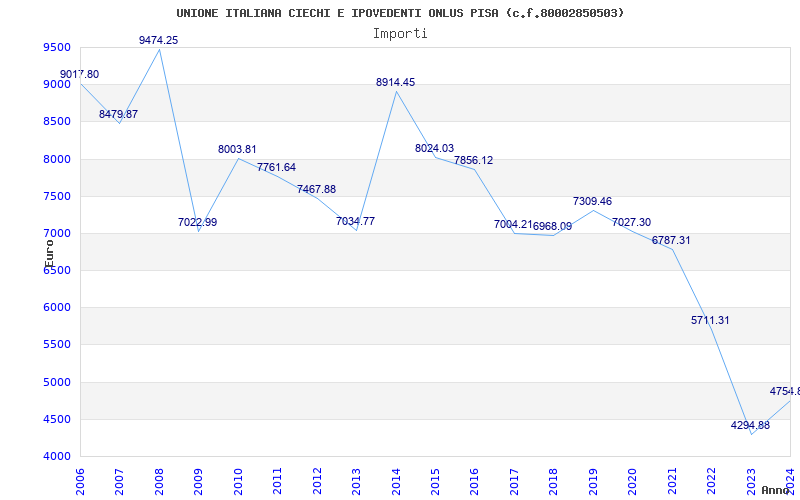The width and height of the screenshot is (800, 500).
Task: Click the data label 7004.21
Action: tap(513, 224)
